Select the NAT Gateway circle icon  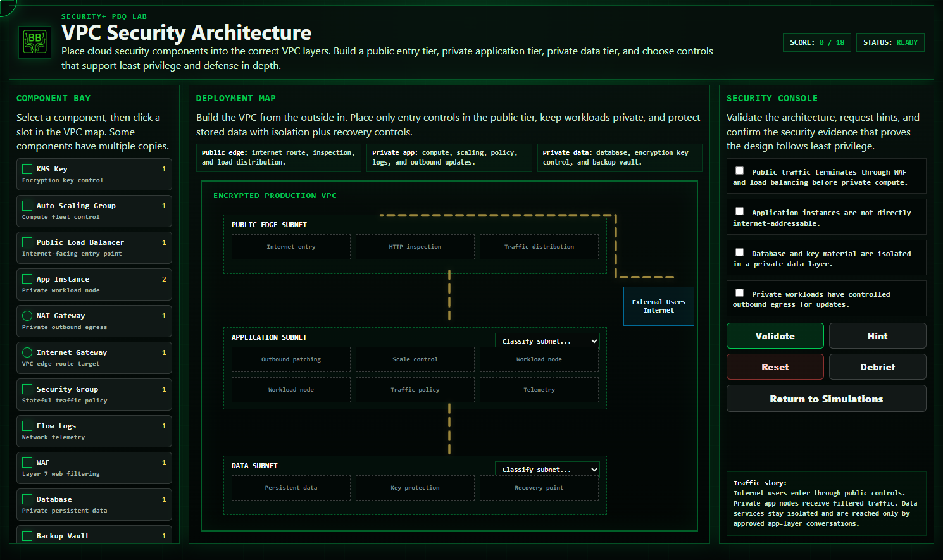click(x=27, y=316)
